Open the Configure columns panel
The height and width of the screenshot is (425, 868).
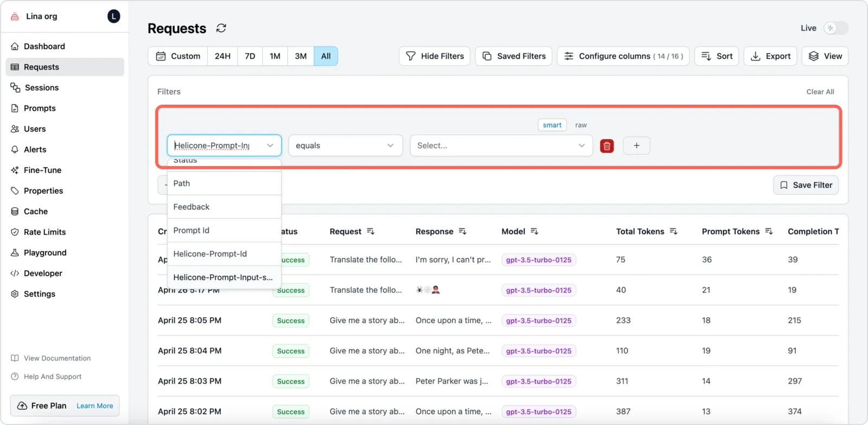point(623,56)
